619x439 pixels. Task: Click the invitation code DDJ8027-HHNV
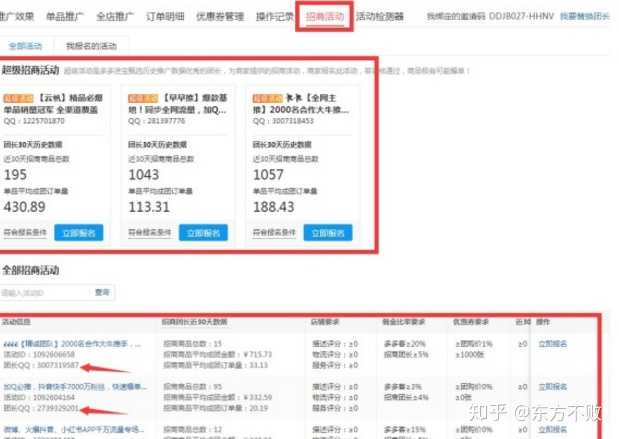tap(521, 17)
